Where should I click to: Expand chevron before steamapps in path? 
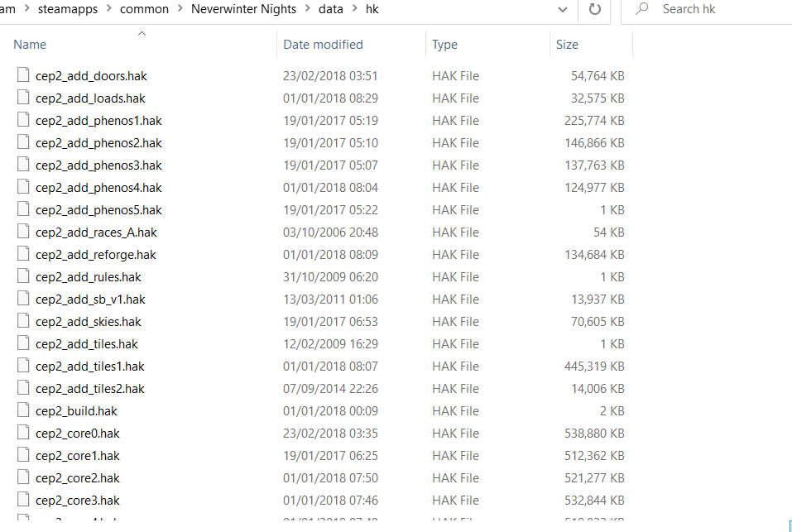[x=26, y=9]
